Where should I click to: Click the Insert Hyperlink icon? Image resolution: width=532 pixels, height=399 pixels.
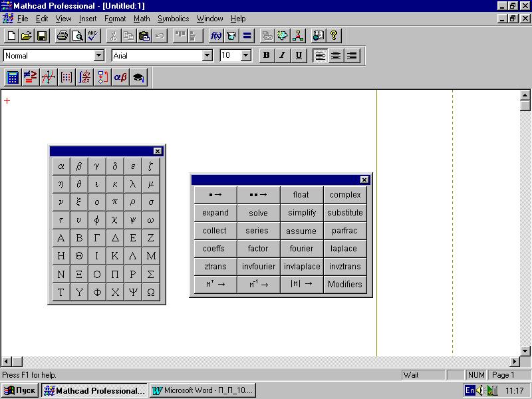(267, 36)
